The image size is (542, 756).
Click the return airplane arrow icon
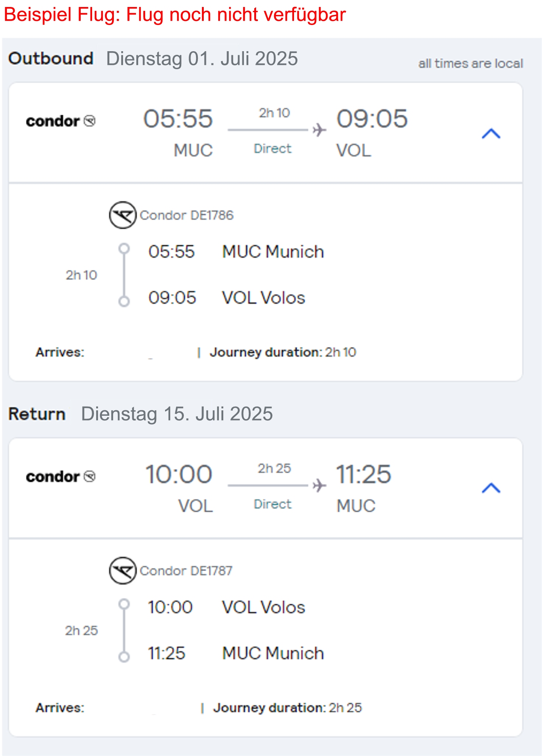319,485
